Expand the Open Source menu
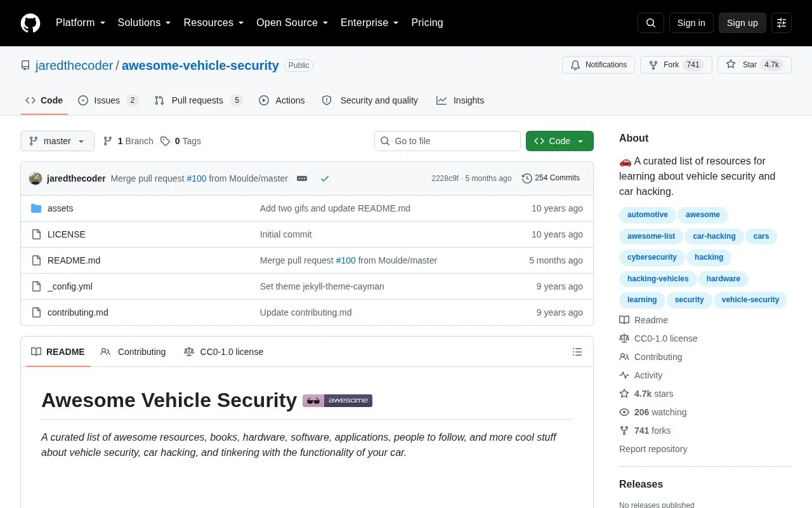Image resolution: width=812 pixels, height=508 pixels. tap(292, 23)
